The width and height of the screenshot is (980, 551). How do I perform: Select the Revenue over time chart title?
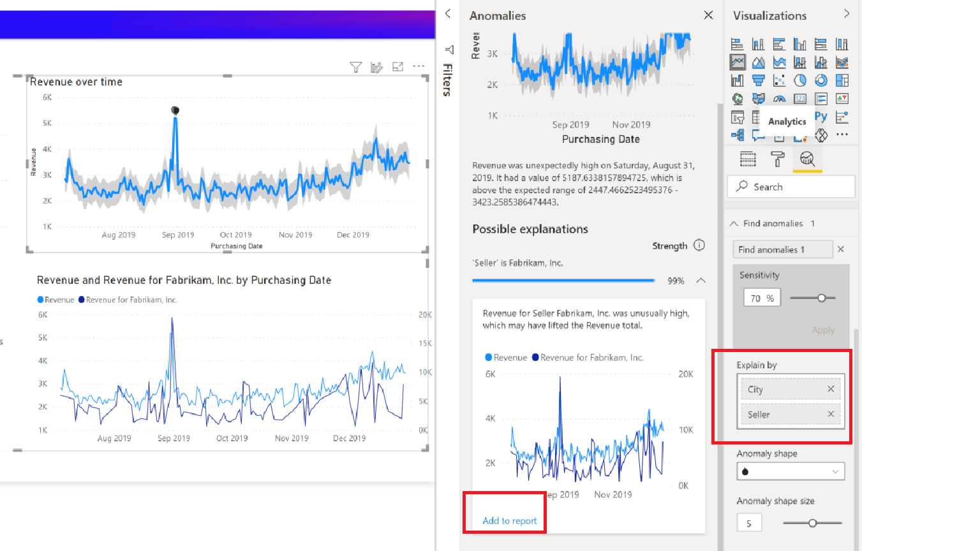point(76,82)
